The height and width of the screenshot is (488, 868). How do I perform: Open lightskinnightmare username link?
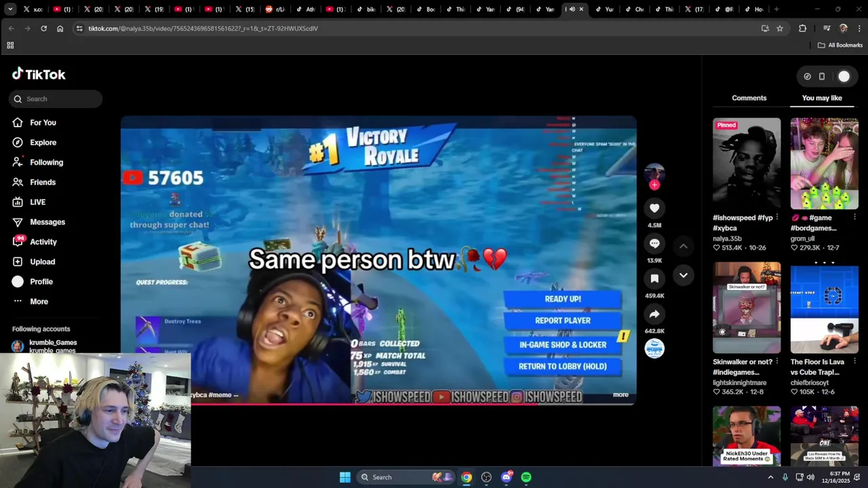(740, 383)
